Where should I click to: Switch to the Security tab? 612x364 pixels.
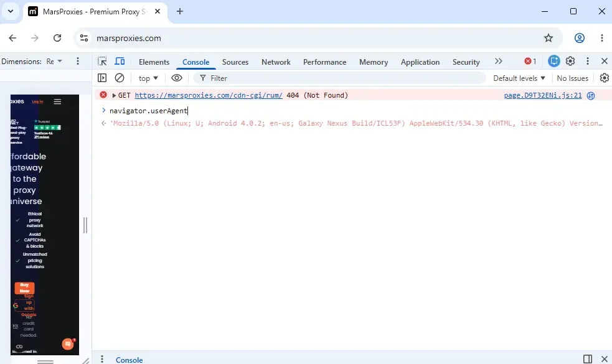click(466, 62)
